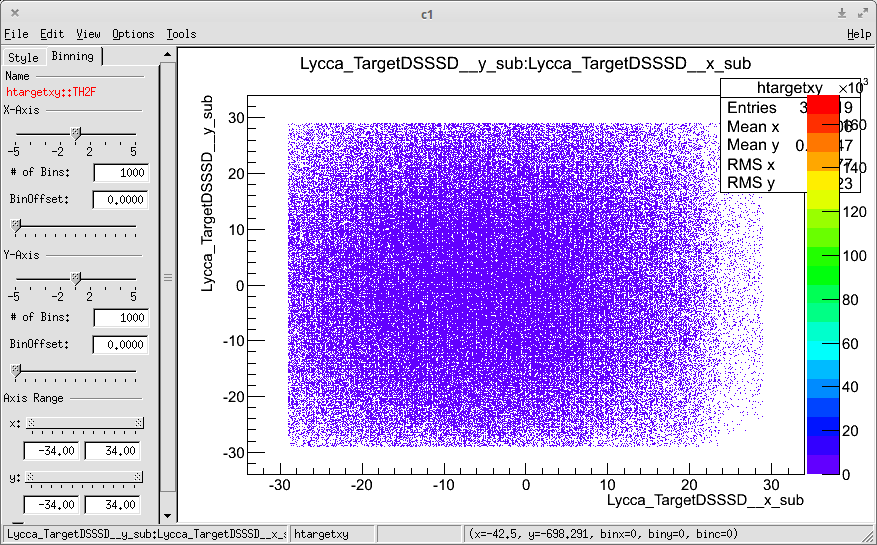877x545 pixels.
Task: Open the Help menu
Action: click(x=859, y=34)
